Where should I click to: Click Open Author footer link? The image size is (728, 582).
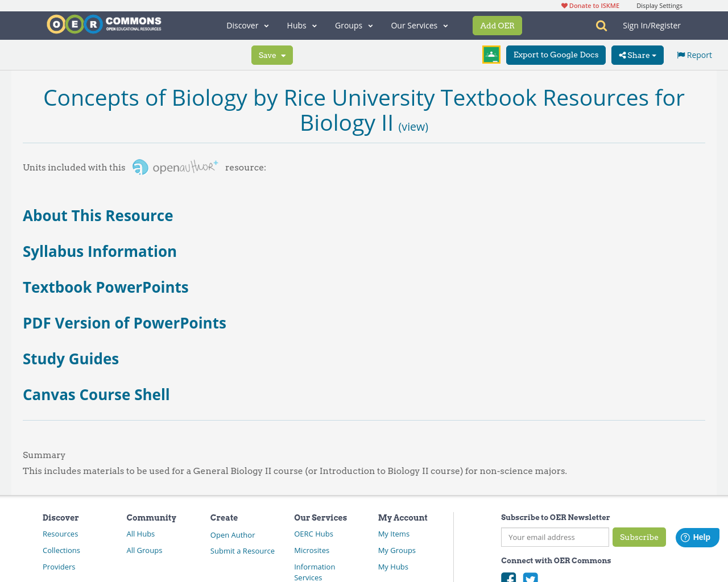233,535
